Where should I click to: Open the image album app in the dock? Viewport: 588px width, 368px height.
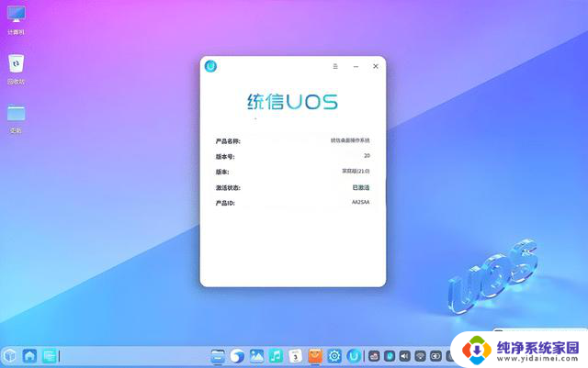coord(256,355)
